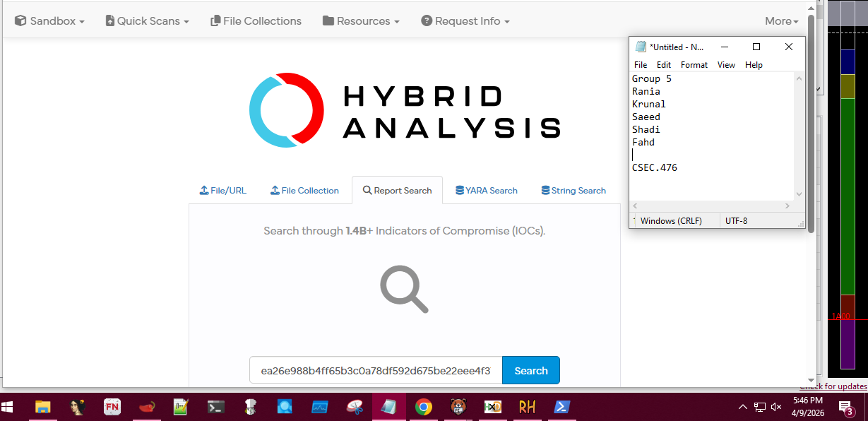Go to File Collections page
Screen dimensions: 868x421
[256, 21]
